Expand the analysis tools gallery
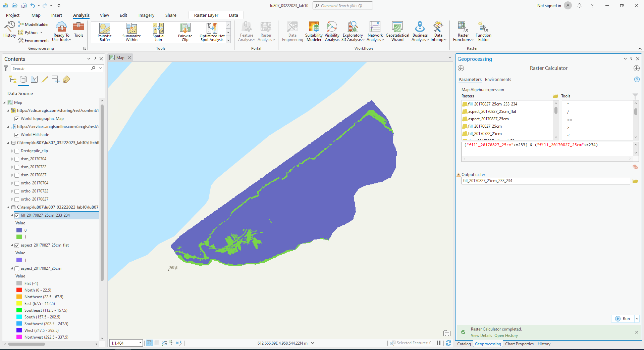 (228, 40)
